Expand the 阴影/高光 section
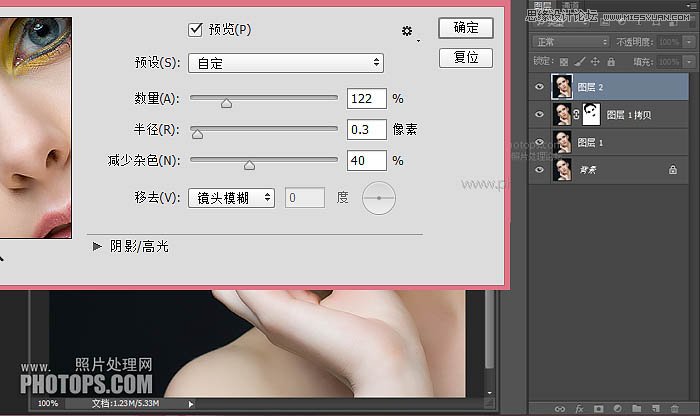The image size is (700, 416). pos(97,246)
